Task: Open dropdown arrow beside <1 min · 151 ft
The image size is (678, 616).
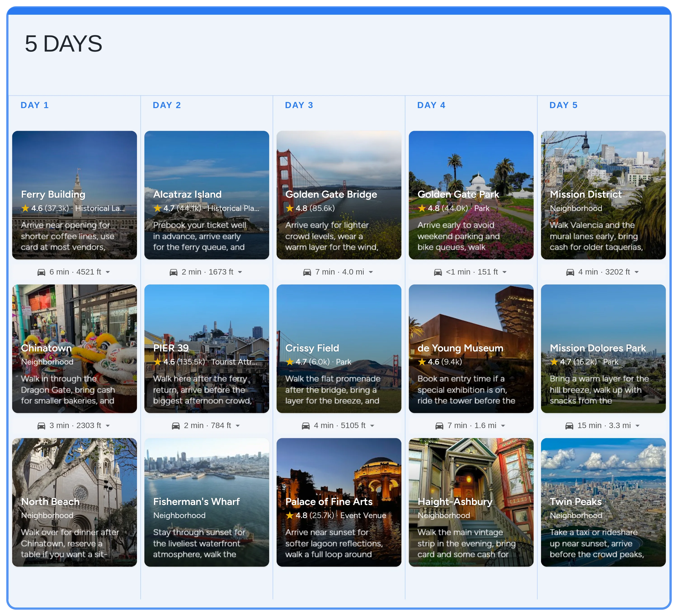Action: (504, 272)
